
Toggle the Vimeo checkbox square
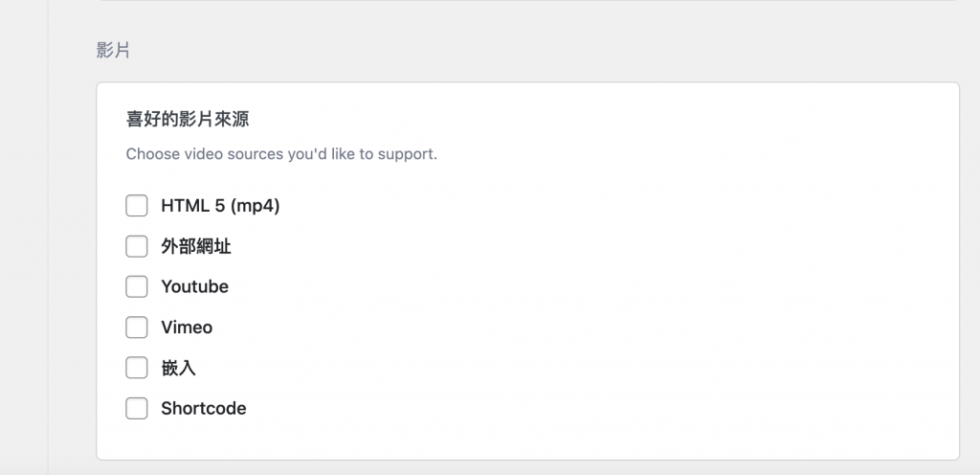(137, 328)
